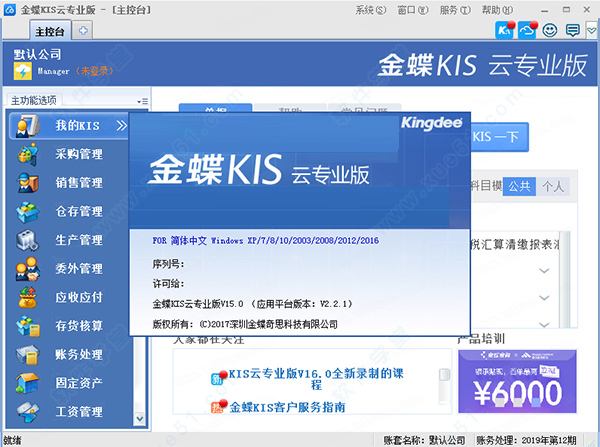The height and width of the screenshot is (447, 600).
Task: Open the 系统(S) menu
Action: point(371,10)
